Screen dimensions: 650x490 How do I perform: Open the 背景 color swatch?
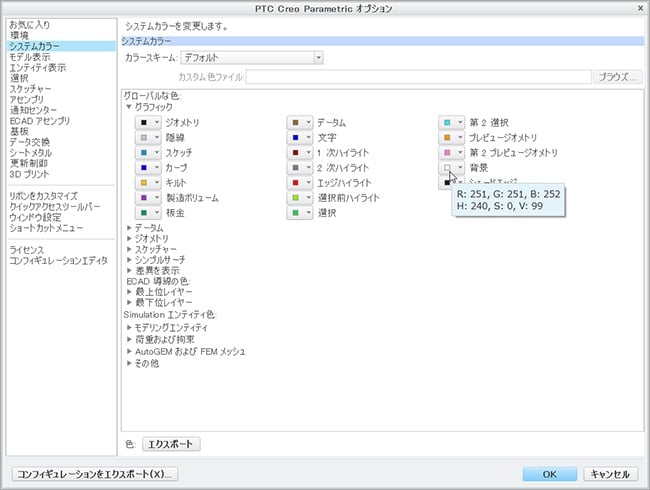452,168
